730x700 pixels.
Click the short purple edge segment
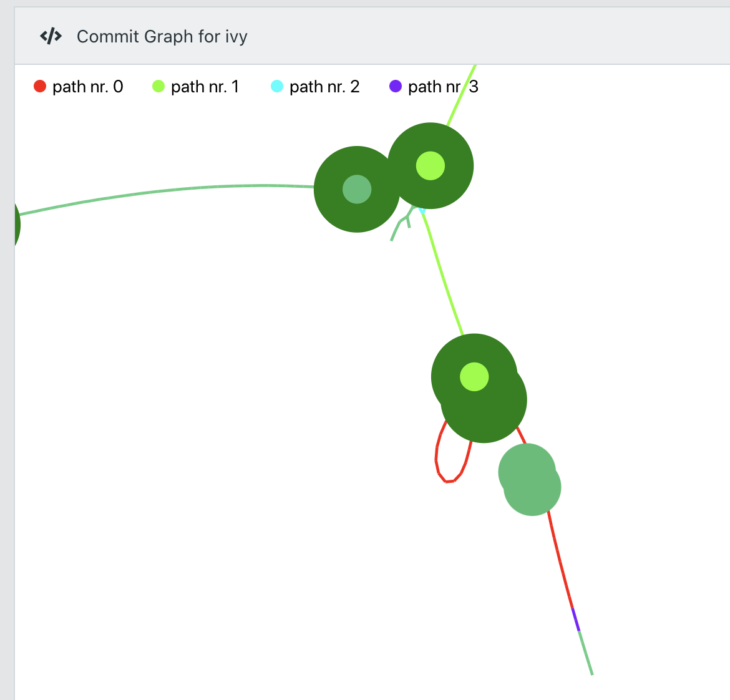(576, 620)
